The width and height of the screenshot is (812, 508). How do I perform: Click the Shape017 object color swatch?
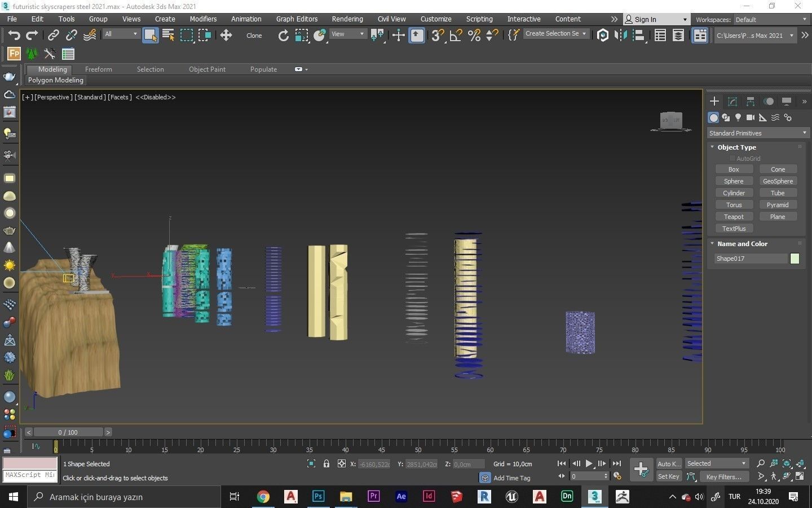pyautogui.click(x=795, y=259)
